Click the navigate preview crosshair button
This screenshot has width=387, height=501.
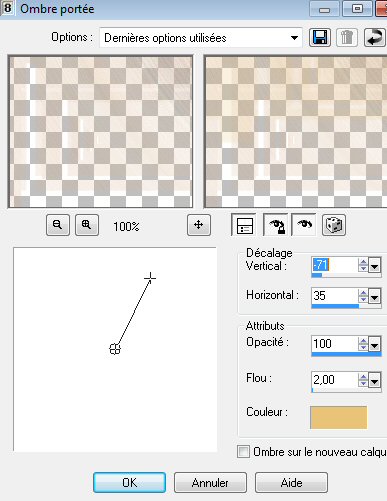tap(199, 225)
